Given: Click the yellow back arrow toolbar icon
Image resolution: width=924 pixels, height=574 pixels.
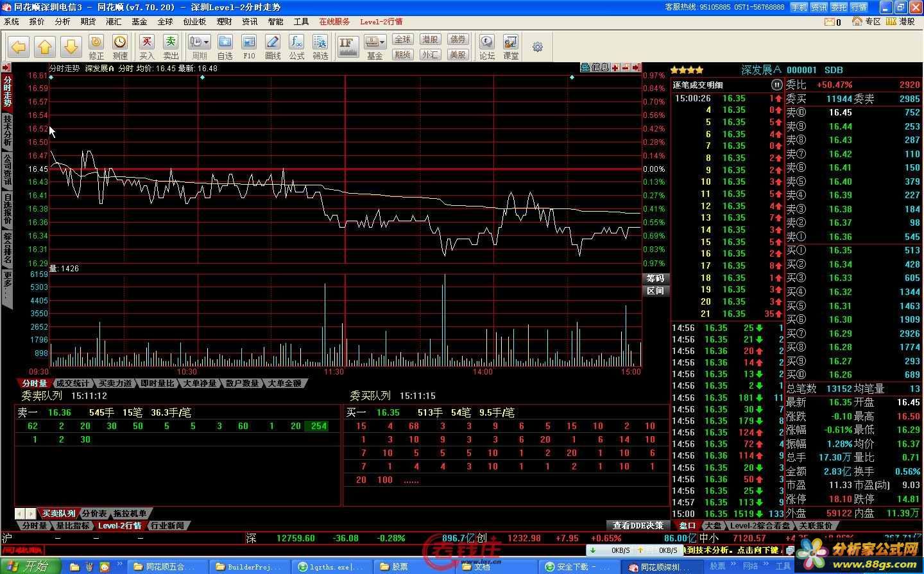Looking at the screenshot, I should (19, 46).
